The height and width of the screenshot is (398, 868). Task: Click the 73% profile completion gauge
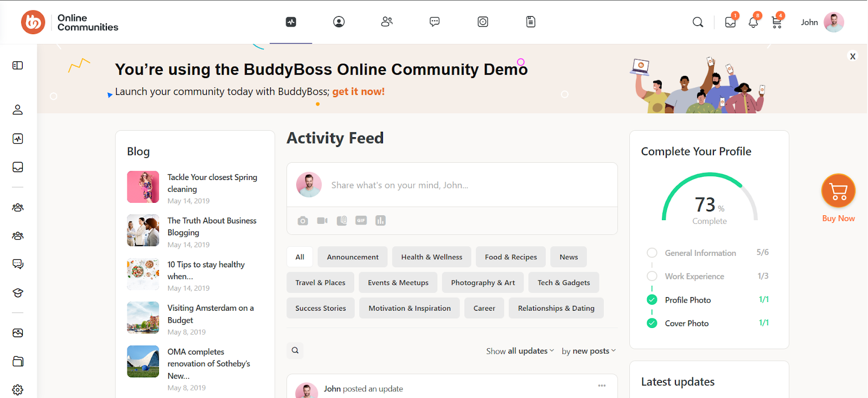pyautogui.click(x=710, y=198)
